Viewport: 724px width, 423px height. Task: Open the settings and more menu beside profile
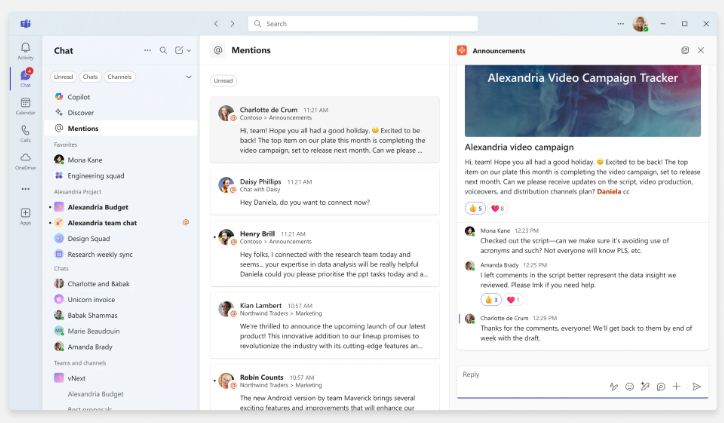tap(620, 23)
